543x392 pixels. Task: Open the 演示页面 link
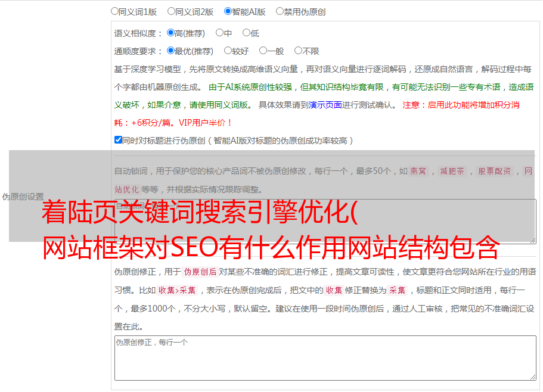325,105
